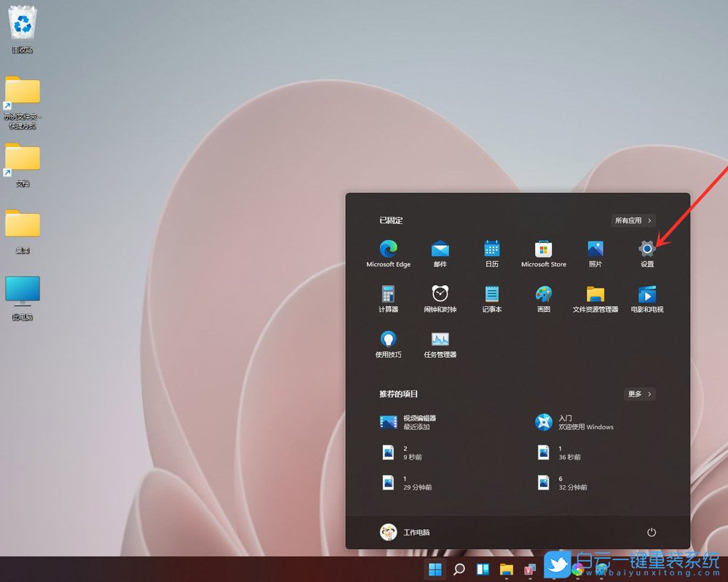The image size is (728, 582).
Task: Click the power button in Start menu
Action: pyautogui.click(x=650, y=532)
